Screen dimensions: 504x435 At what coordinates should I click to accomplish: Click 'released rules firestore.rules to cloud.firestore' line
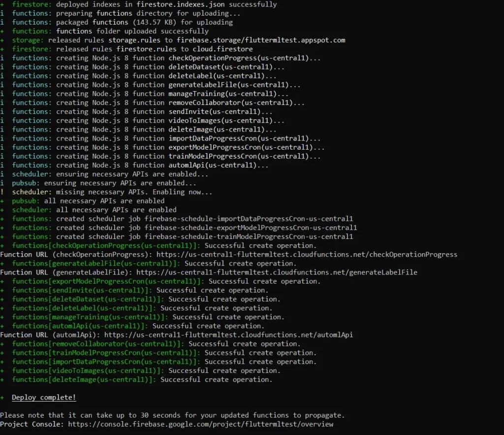point(126,49)
